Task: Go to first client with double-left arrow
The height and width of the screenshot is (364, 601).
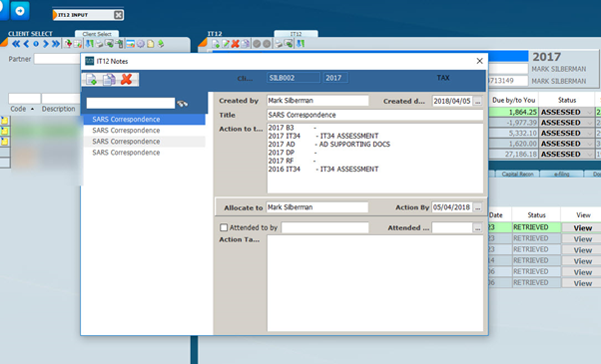Action: (16, 44)
